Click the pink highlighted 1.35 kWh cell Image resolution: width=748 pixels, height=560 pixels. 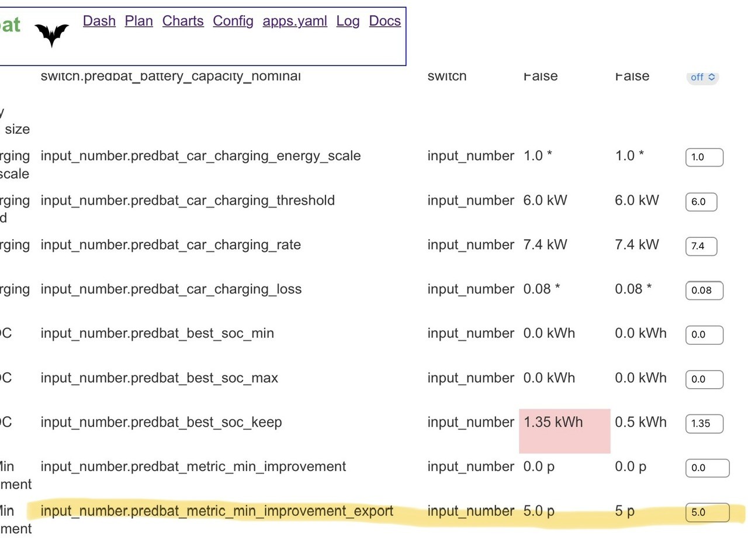click(565, 431)
